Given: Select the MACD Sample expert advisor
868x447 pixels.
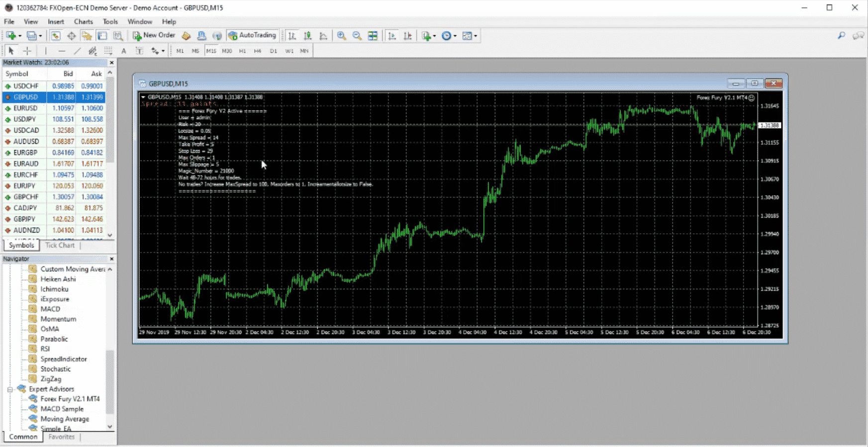Looking at the screenshot, I should coord(62,409).
